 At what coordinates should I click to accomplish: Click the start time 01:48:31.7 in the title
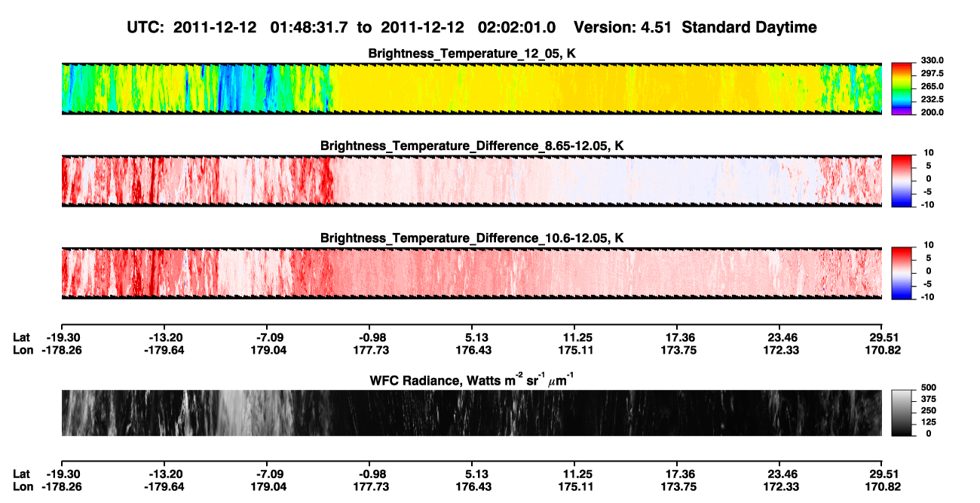(305, 27)
